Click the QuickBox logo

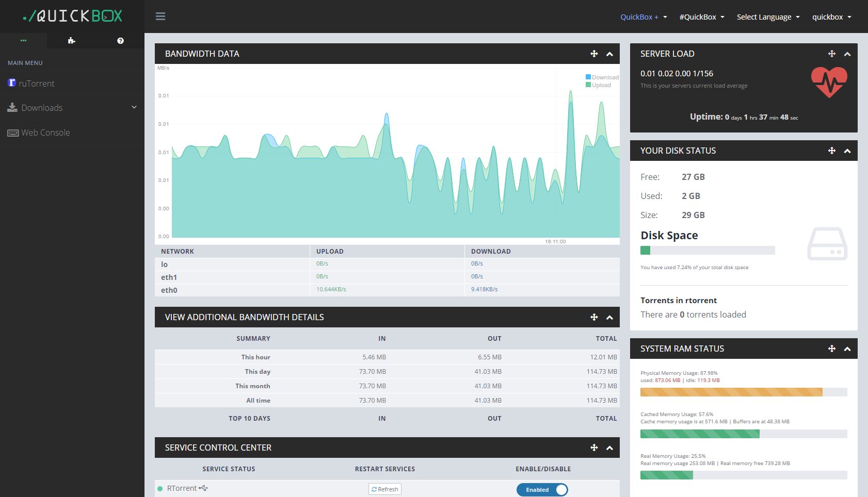pos(73,16)
